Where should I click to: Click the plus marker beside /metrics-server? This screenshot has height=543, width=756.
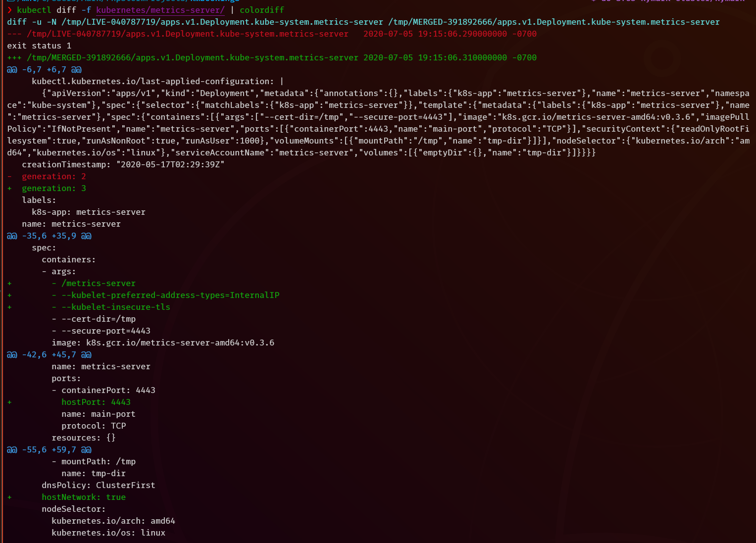click(9, 283)
